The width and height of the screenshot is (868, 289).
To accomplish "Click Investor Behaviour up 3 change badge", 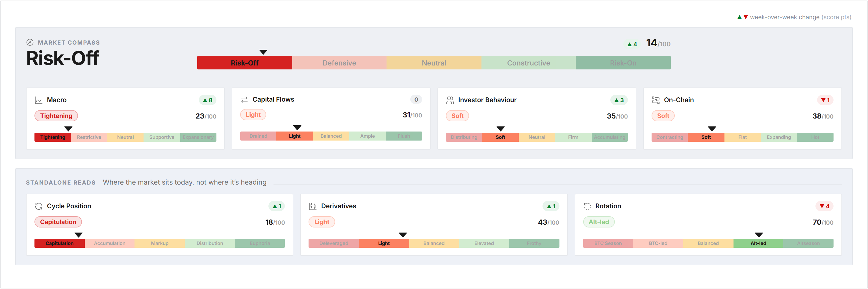I will click(619, 100).
